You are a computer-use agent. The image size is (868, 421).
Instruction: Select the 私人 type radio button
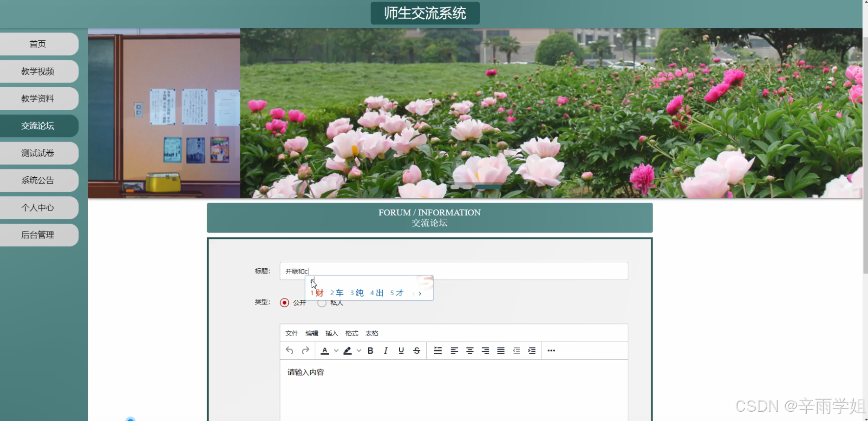(322, 302)
